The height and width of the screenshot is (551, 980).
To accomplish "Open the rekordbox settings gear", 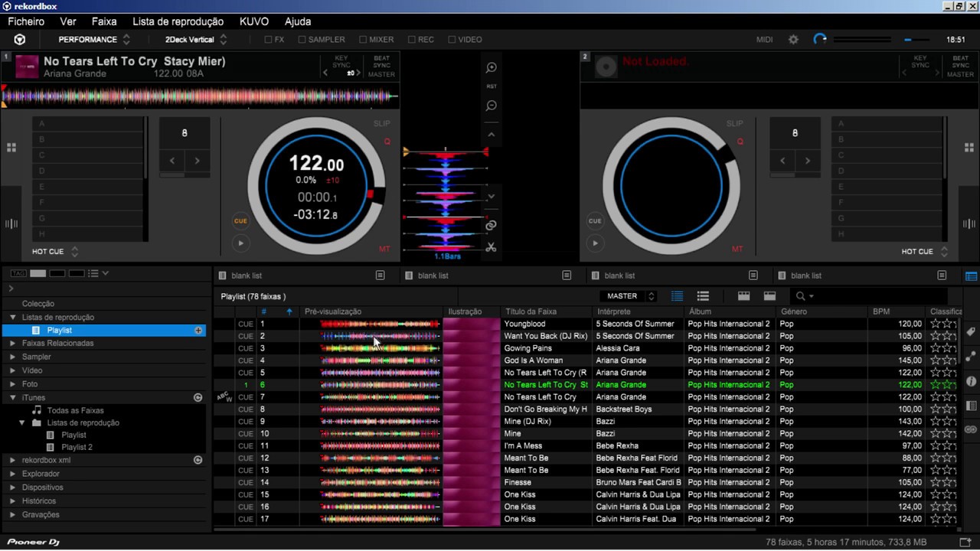I will (x=793, y=40).
